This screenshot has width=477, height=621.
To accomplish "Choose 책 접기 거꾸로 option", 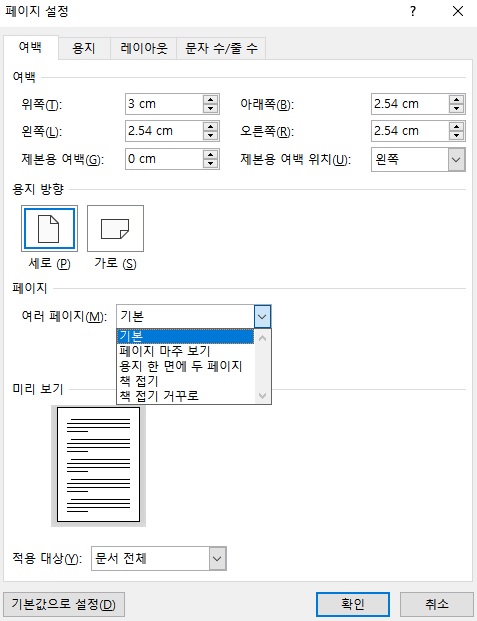I will pyautogui.click(x=185, y=396).
